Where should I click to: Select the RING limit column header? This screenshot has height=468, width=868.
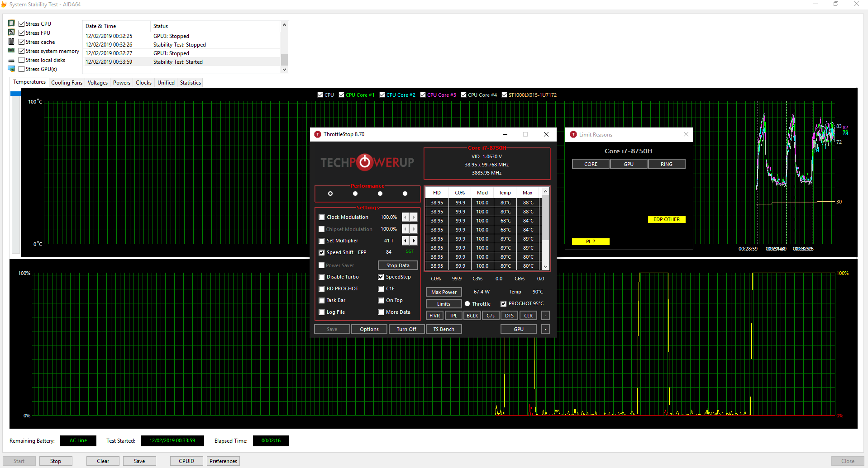coord(667,164)
